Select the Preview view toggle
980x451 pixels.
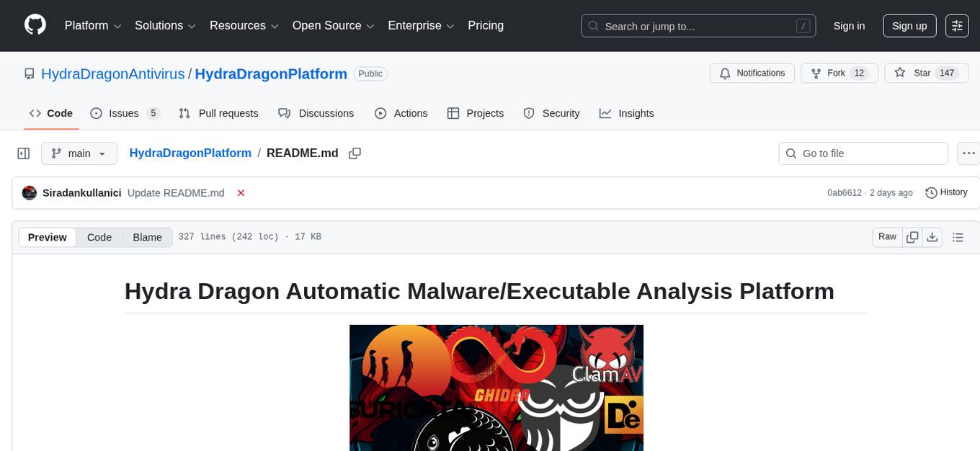pyautogui.click(x=48, y=237)
